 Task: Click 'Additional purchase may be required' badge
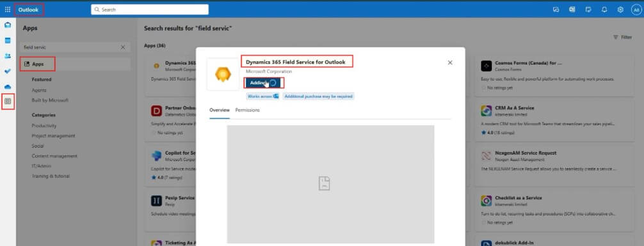[x=318, y=96]
